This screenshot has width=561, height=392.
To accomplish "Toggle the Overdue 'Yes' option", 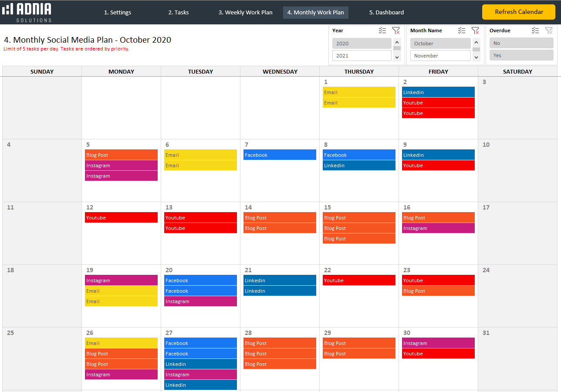I will pos(521,55).
